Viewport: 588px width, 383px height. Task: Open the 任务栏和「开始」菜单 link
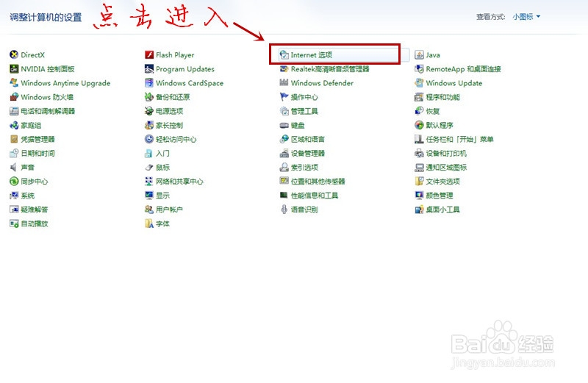[x=460, y=139]
